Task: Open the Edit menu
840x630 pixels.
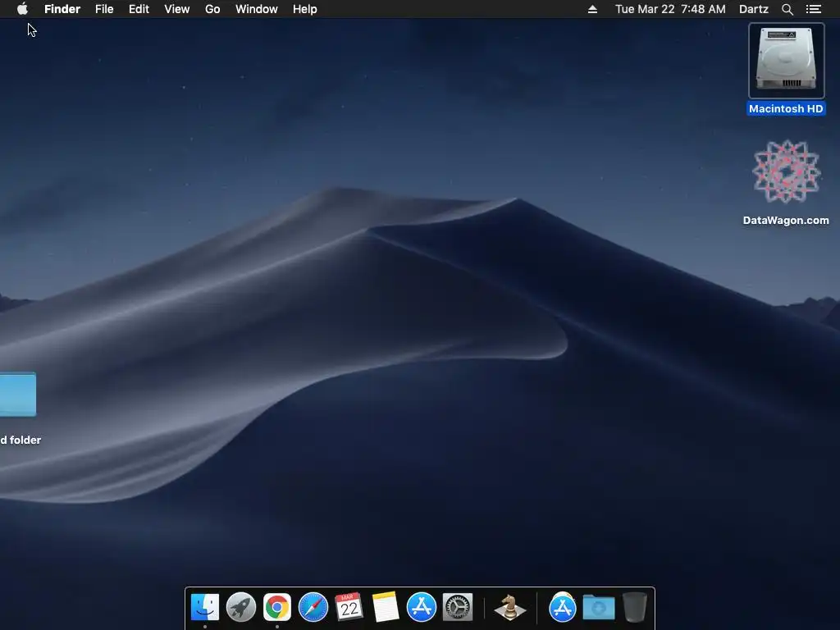Action: point(139,9)
